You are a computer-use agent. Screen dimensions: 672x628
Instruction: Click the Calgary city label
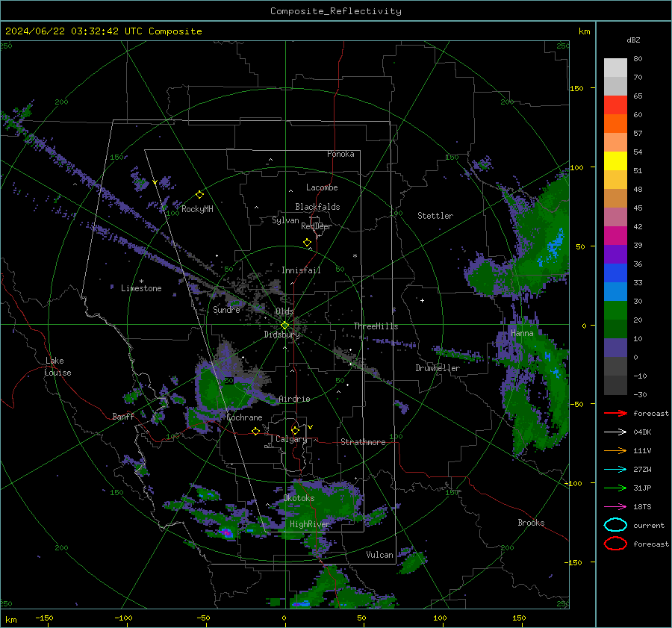click(x=291, y=439)
